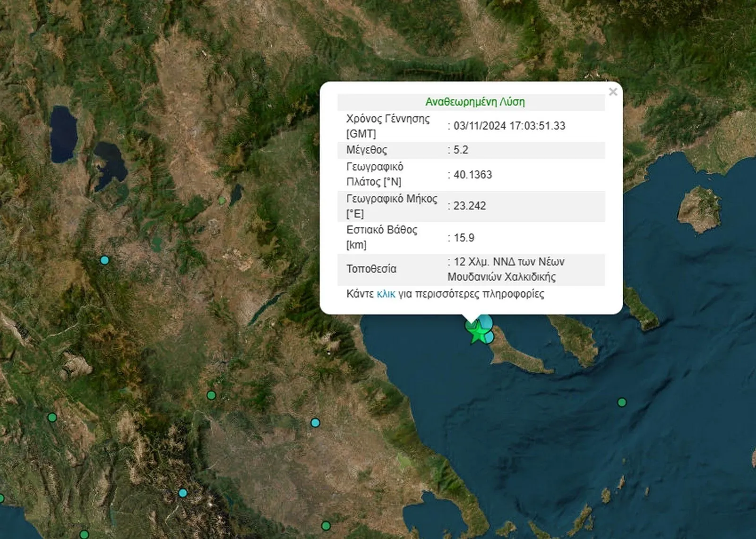The image size is (756, 539).
Task: Click the Μέγεθος value 5.2
Action: pos(461,150)
